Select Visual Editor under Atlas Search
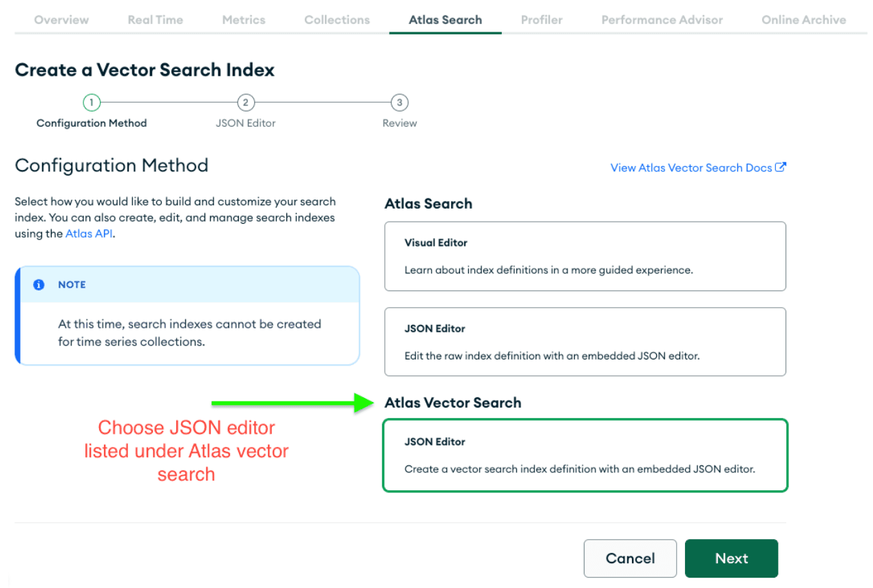 click(585, 255)
